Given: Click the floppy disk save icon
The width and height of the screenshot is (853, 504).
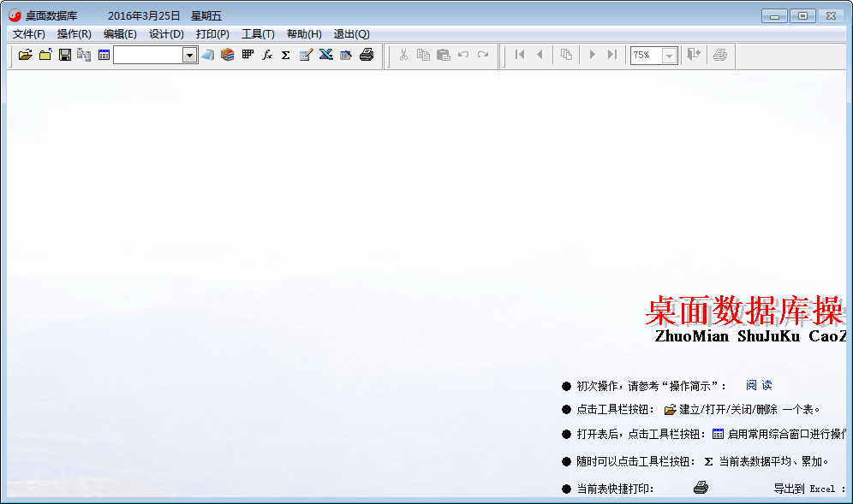Looking at the screenshot, I should point(65,55).
